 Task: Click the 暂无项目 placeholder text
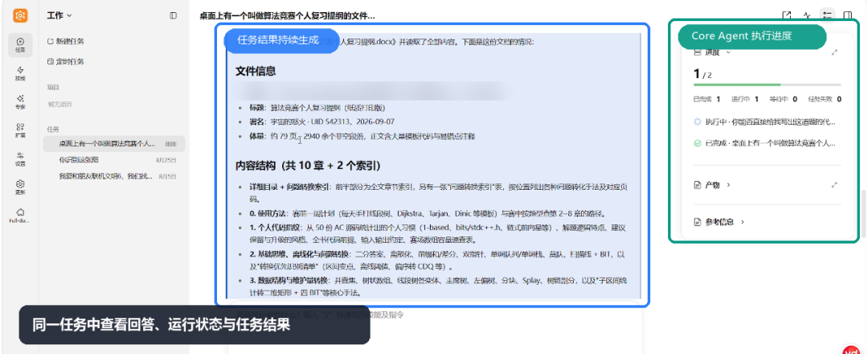[59, 104]
